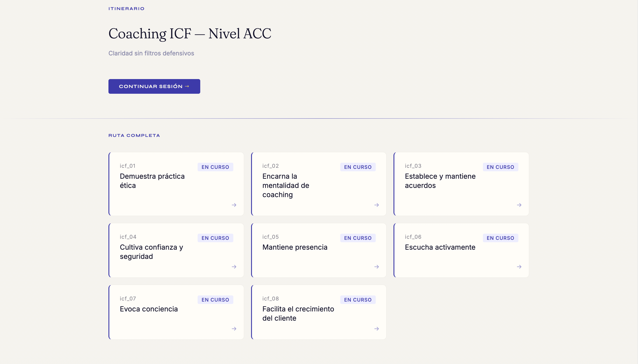Click the icf_05 code label

[270, 237]
